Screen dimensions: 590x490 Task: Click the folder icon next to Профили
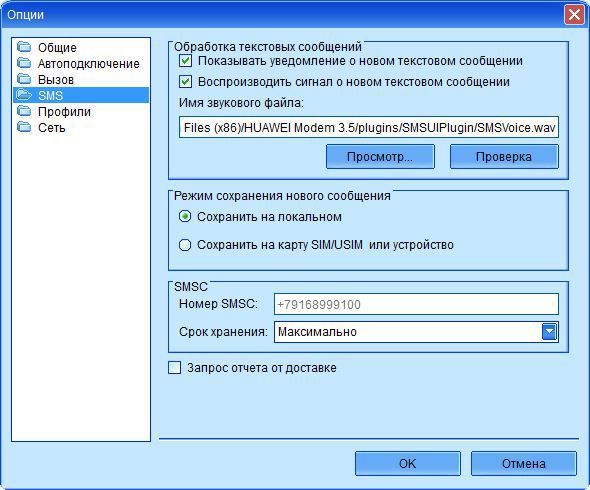pyautogui.click(x=24, y=111)
